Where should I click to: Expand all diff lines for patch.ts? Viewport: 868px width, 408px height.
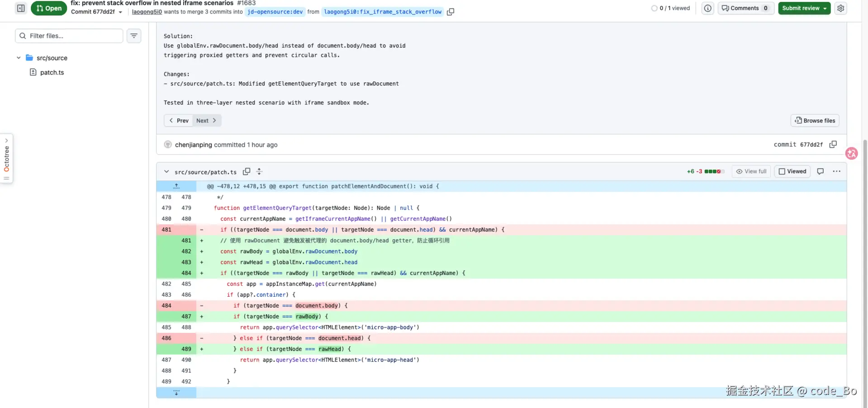point(259,171)
